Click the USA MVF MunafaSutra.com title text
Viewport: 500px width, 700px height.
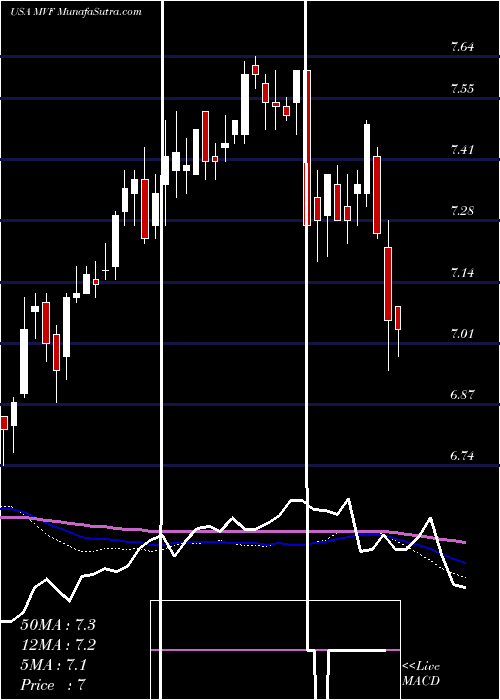pyautogui.click(x=75, y=12)
